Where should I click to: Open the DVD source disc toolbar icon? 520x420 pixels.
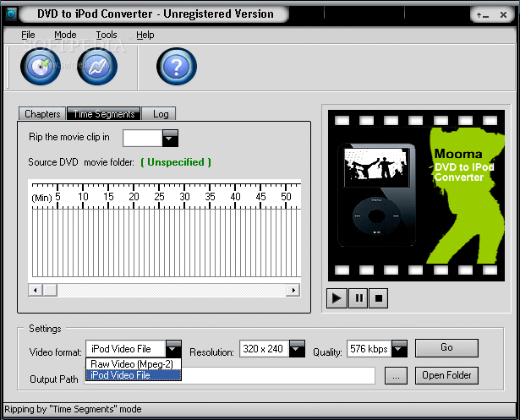coord(41,66)
